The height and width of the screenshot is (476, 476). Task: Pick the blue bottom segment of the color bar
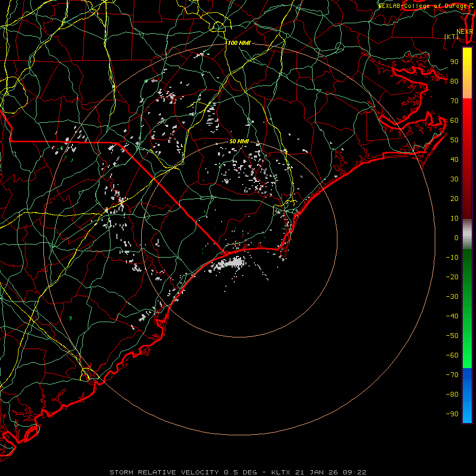coord(467,396)
